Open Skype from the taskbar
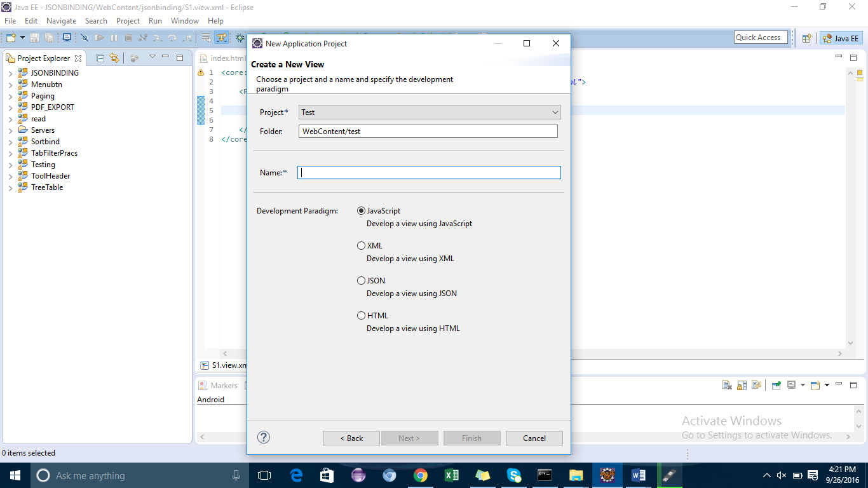This screenshot has height=488, width=868. (514, 475)
